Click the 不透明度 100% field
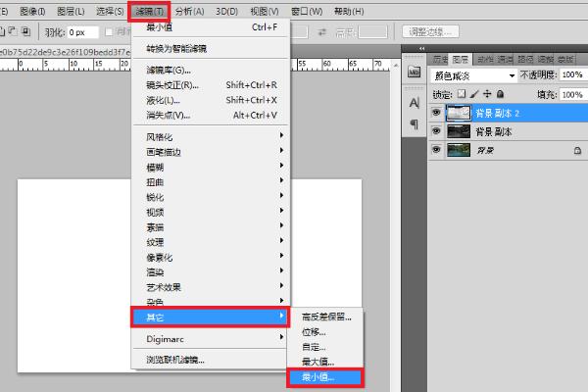This screenshot has width=588, height=392. tap(573, 74)
